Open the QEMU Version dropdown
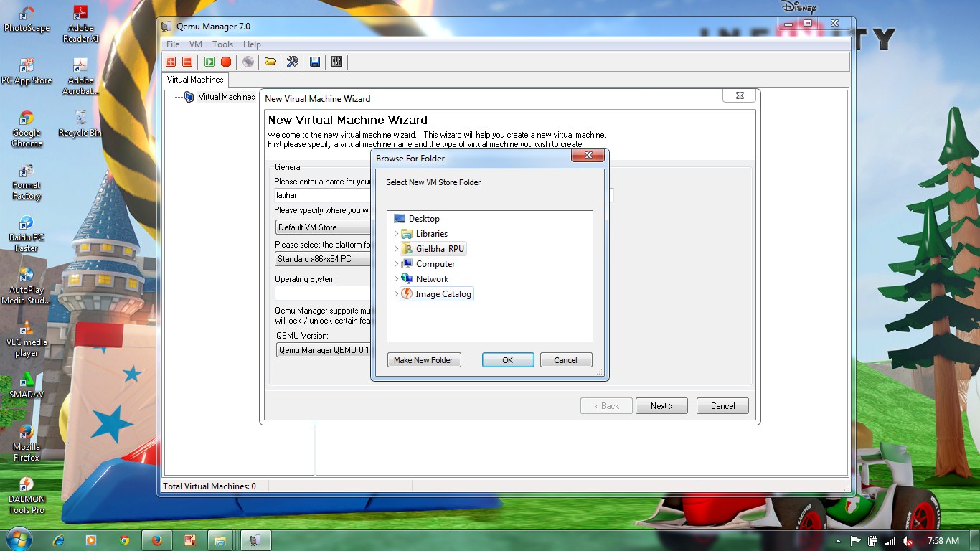 (x=323, y=350)
